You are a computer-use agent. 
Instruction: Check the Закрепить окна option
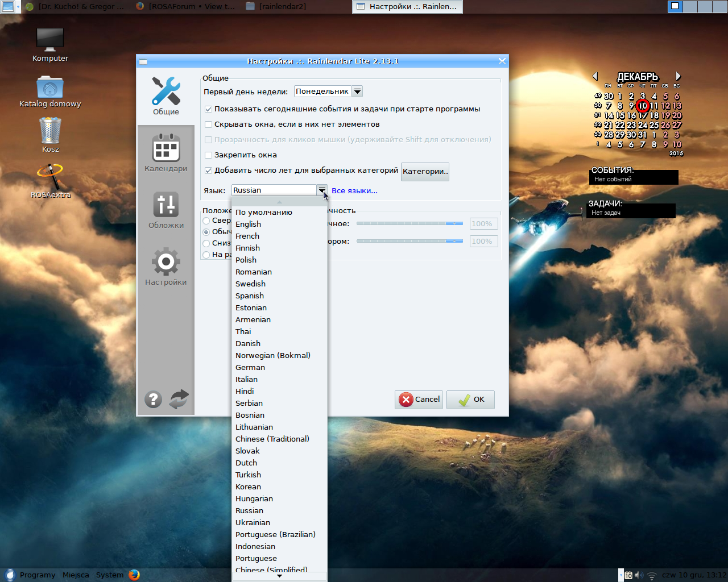tap(208, 155)
